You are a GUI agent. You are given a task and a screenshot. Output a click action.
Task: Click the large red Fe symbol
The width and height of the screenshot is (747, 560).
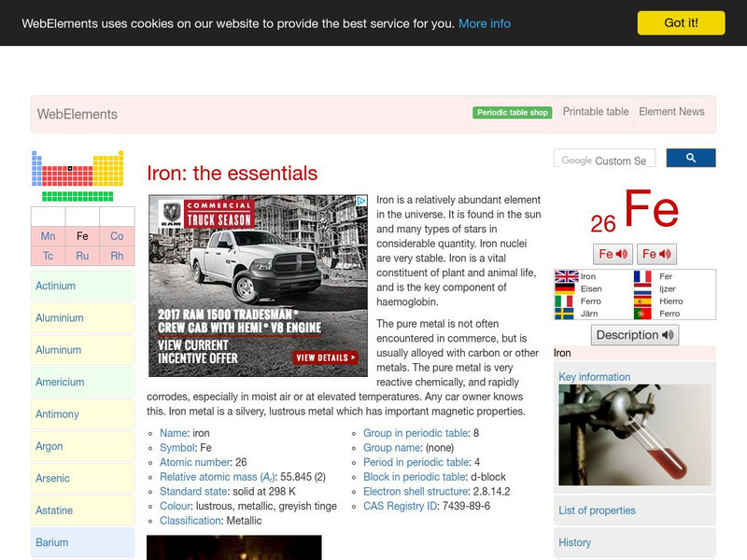point(651,208)
